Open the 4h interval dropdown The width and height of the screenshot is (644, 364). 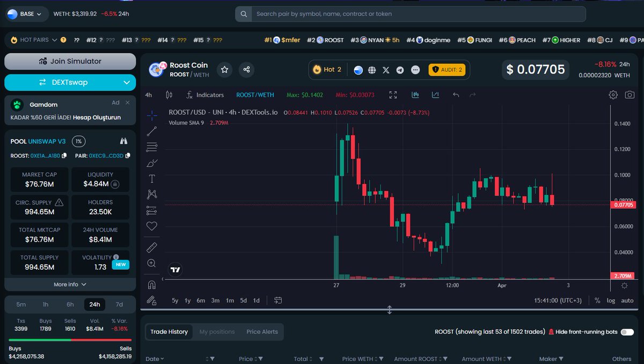click(149, 95)
